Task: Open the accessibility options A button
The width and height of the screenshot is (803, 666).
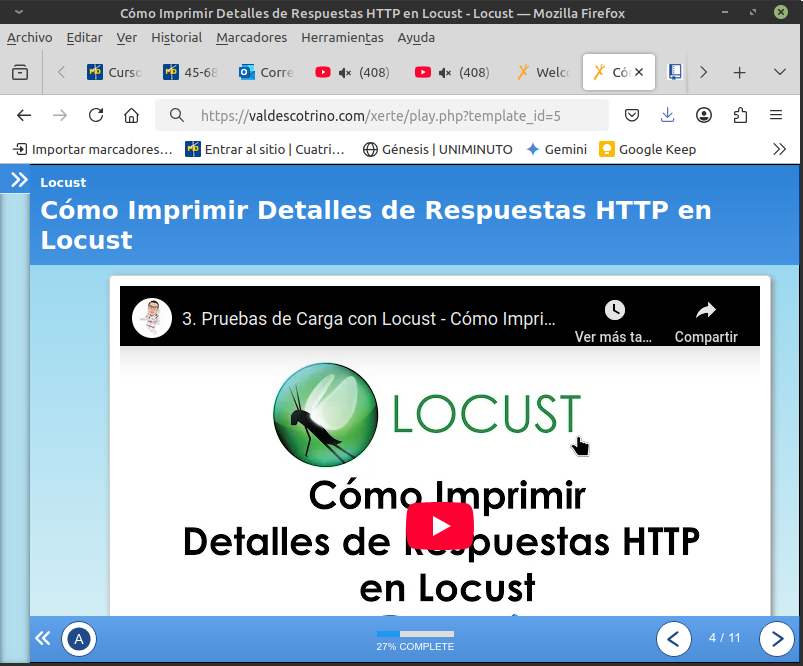Action: (79, 639)
